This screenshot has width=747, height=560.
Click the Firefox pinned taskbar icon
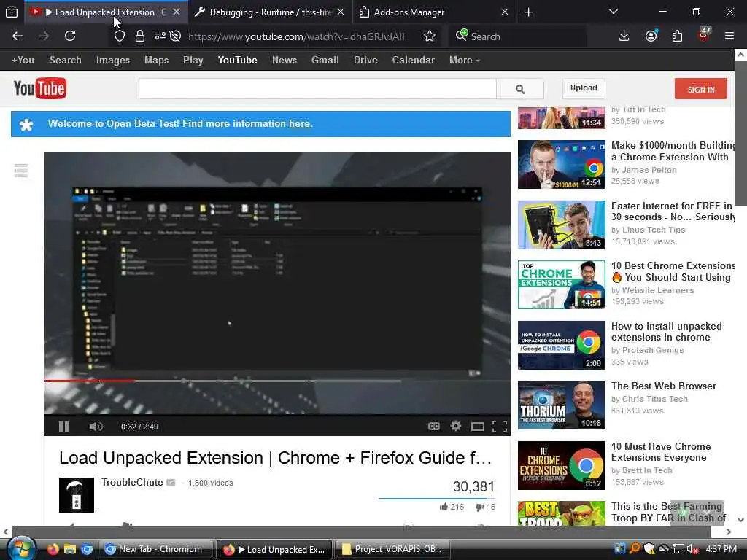(53, 549)
